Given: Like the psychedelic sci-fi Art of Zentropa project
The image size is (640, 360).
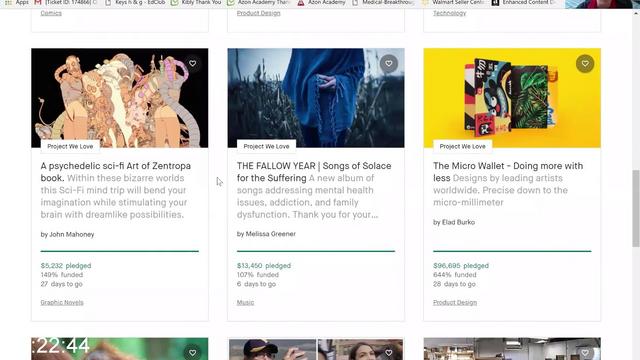Looking at the screenshot, I should (192, 64).
